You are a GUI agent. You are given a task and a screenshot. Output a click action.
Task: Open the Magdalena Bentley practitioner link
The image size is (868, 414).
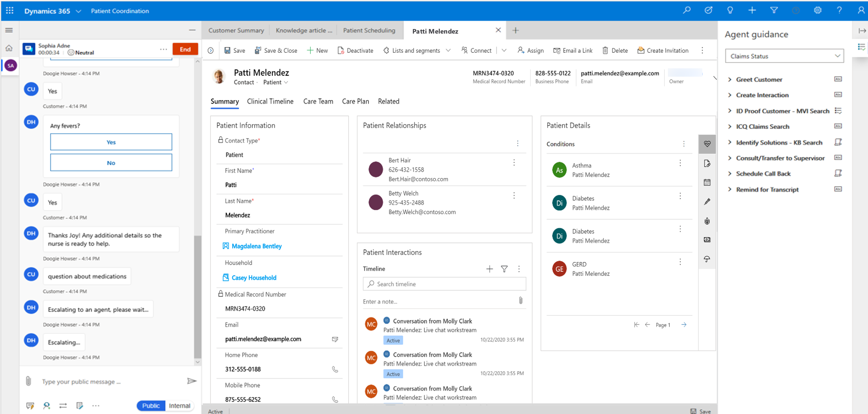pos(256,245)
